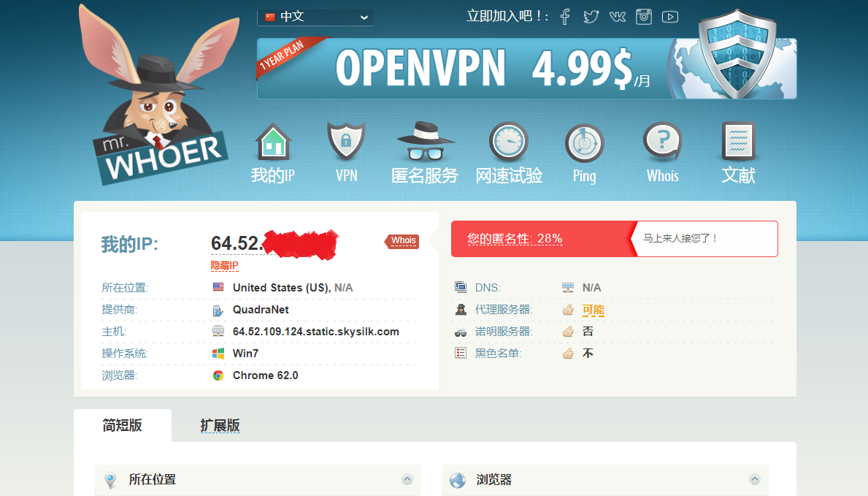This screenshot has height=496, width=868.
Task: Open the Instagram social link icon
Action: coord(643,17)
